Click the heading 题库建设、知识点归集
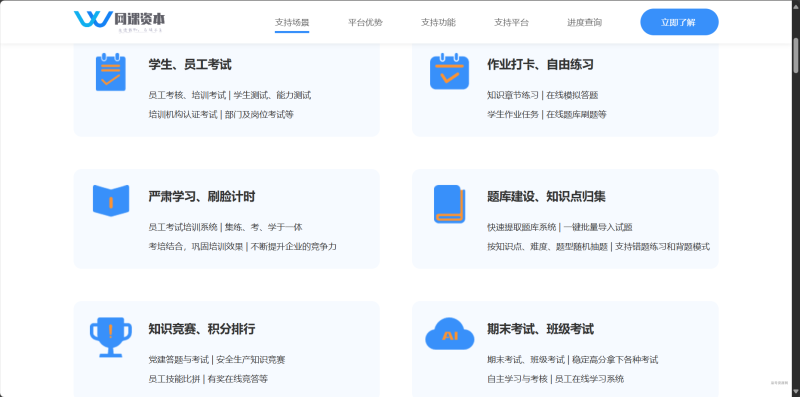The width and height of the screenshot is (800, 397). click(546, 197)
